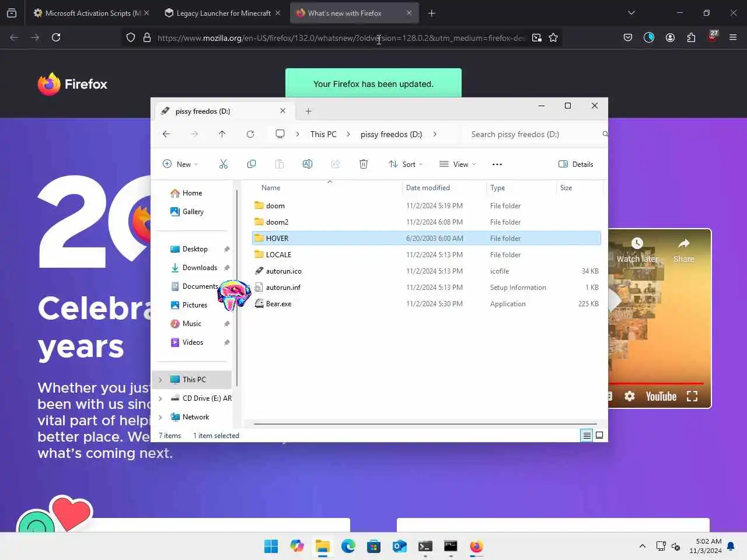The width and height of the screenshot is (747, 560).
Task: Open the Firefox tab list dropdown arrow
Action: (x=631, y=13)
